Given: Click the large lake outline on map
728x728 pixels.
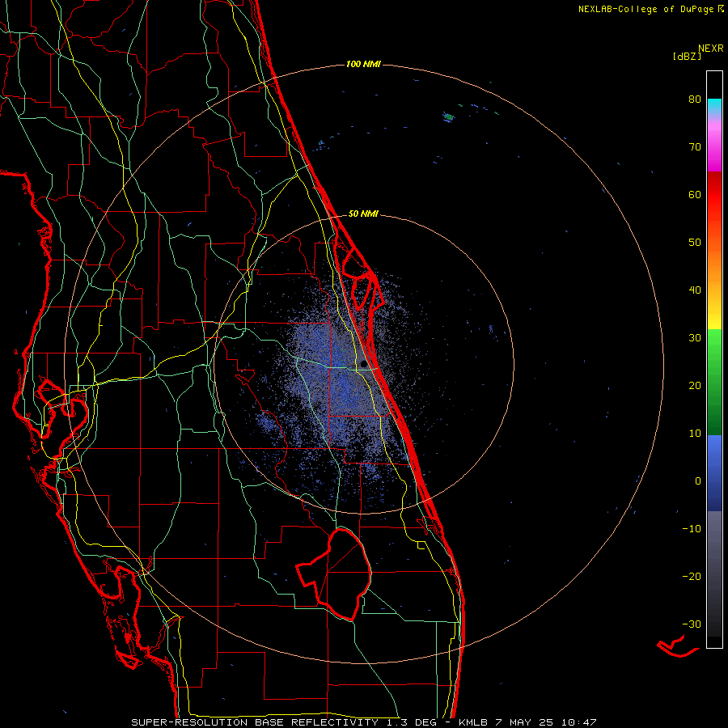Looking at the screenshot, I should pyautogui.click(x=334, y=574).
